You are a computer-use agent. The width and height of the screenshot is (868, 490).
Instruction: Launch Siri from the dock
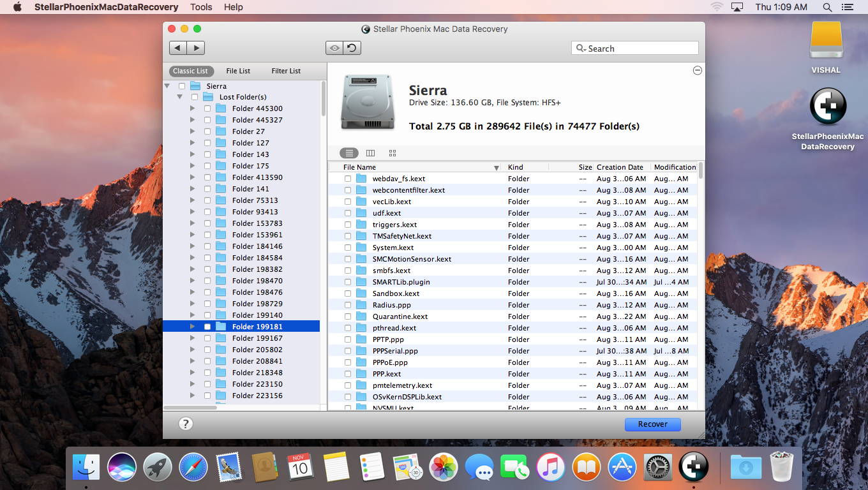click(122, 468)
